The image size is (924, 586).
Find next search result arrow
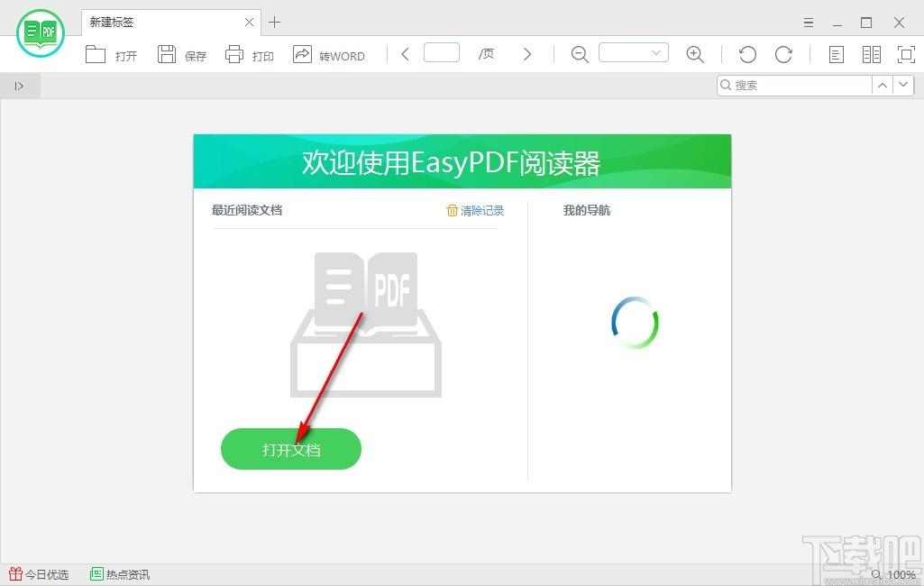point(903,85)
